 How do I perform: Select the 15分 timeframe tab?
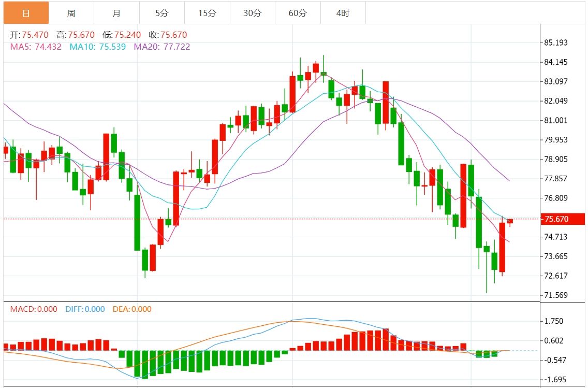point(208,13)
